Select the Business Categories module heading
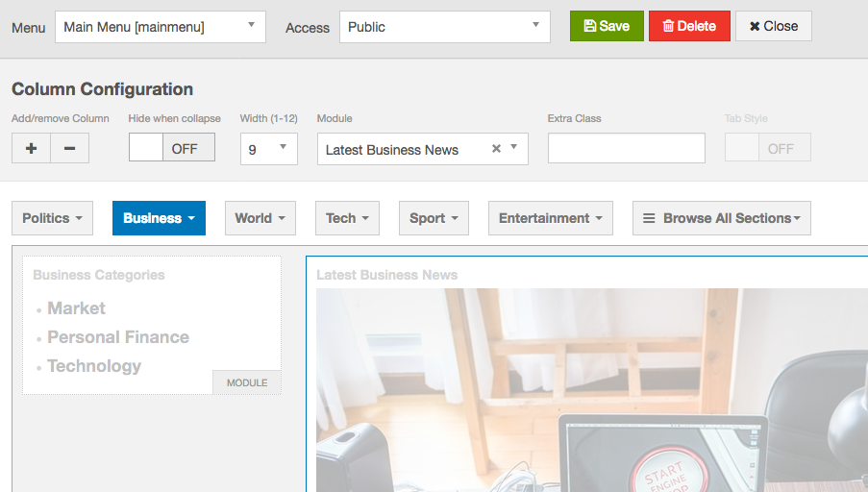 pyautogui.click(x=99, y=275)
